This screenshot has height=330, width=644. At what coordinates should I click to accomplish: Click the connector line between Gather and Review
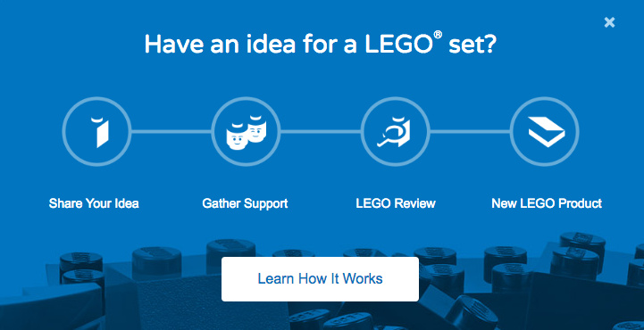point(321,132)
